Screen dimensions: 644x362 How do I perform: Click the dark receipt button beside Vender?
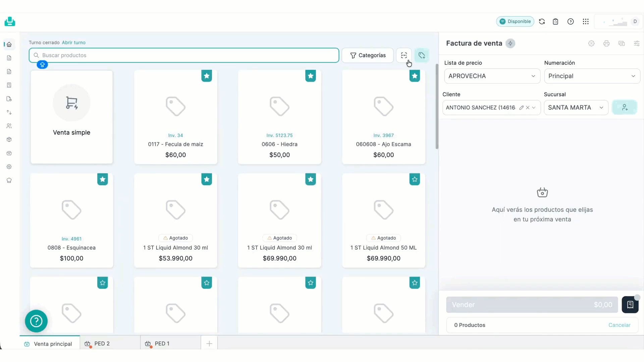pos(630,305)
